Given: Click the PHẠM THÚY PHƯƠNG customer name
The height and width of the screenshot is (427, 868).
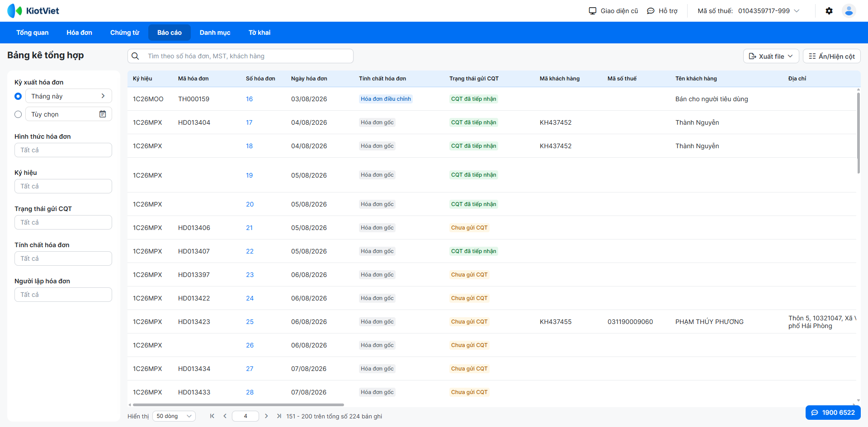Looking at the screenshot, I should click(709, 322).
